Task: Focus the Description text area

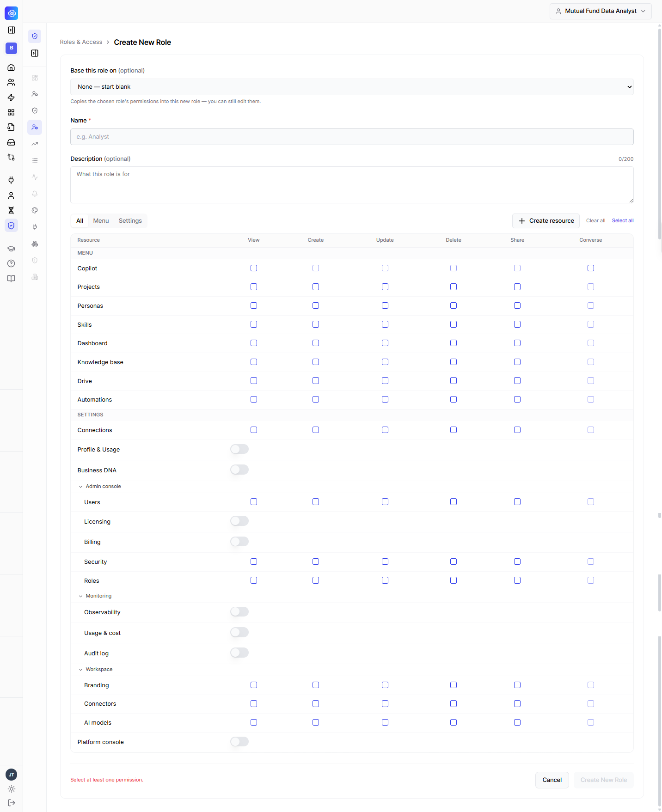Action: click(x=352, y=185)
